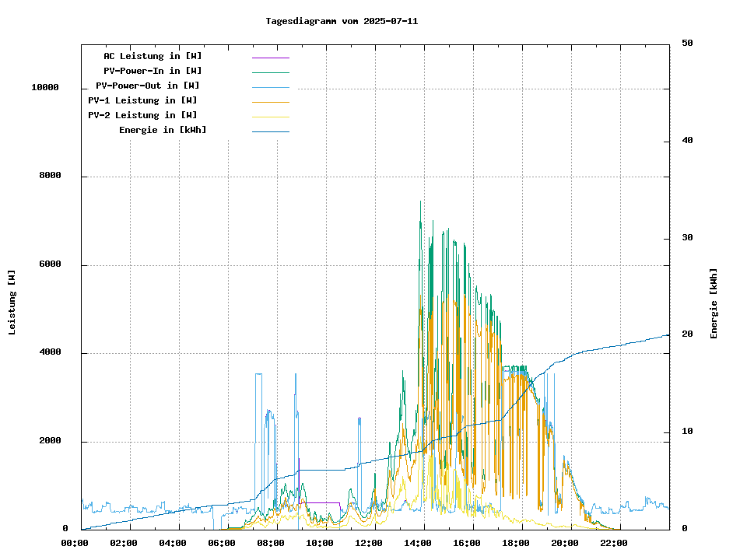Screen dimensions: 747x560
Task: Click the yellow PV-2 Leistung legend line
Action: click(270, 117)
